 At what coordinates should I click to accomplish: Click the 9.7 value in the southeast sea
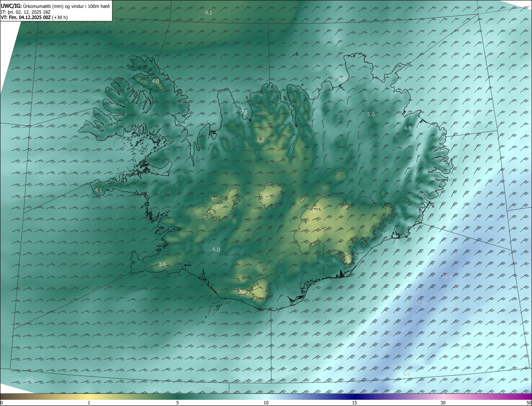tap(464, 347)
